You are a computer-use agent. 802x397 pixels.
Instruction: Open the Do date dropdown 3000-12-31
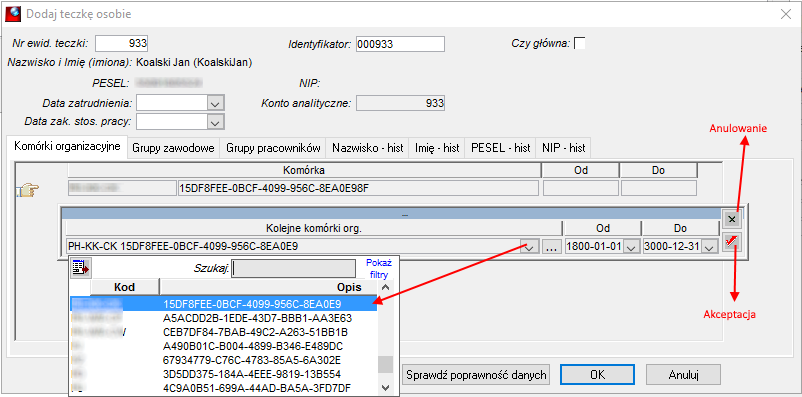point(709,247)
